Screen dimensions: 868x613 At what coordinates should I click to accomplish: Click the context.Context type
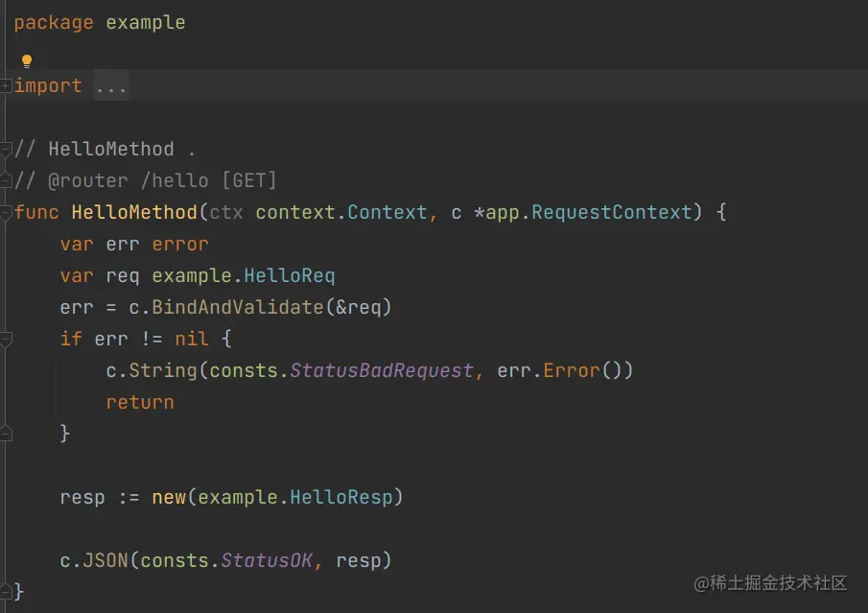pyautogui.click(x=341, y=212)
